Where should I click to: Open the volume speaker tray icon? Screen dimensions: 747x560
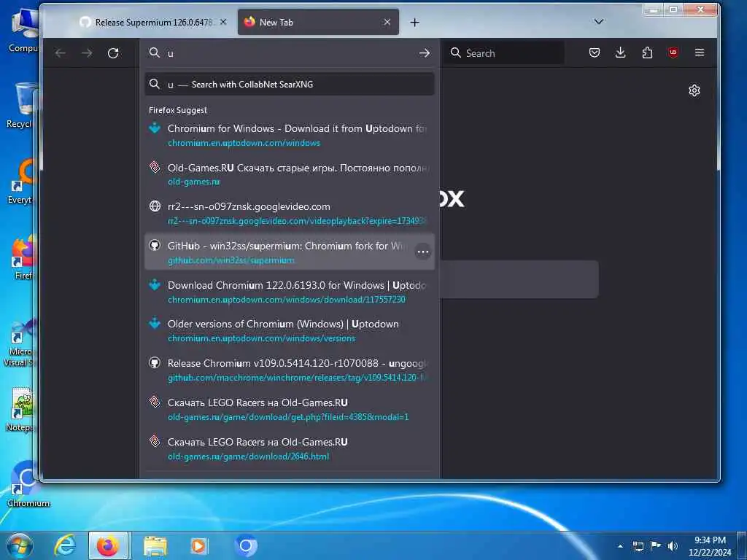(x=673, y=545)
